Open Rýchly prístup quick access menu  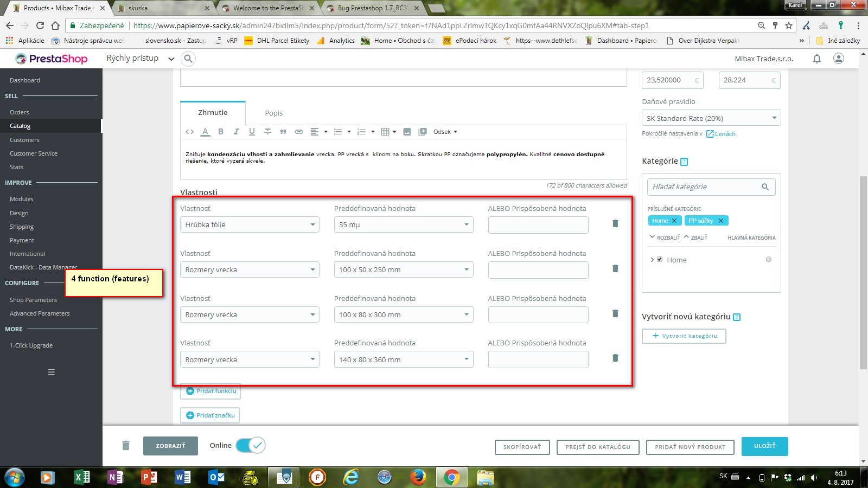click(141, 59)
